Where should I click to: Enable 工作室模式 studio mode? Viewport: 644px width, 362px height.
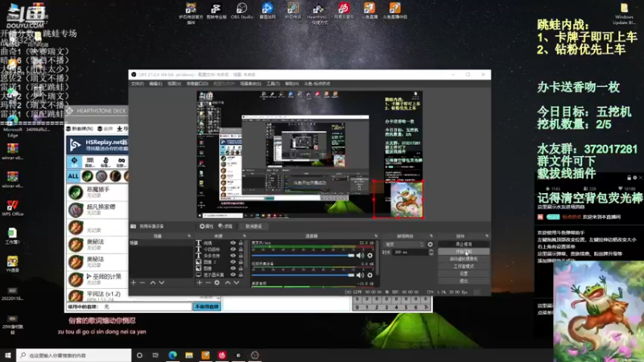[464, 266]
